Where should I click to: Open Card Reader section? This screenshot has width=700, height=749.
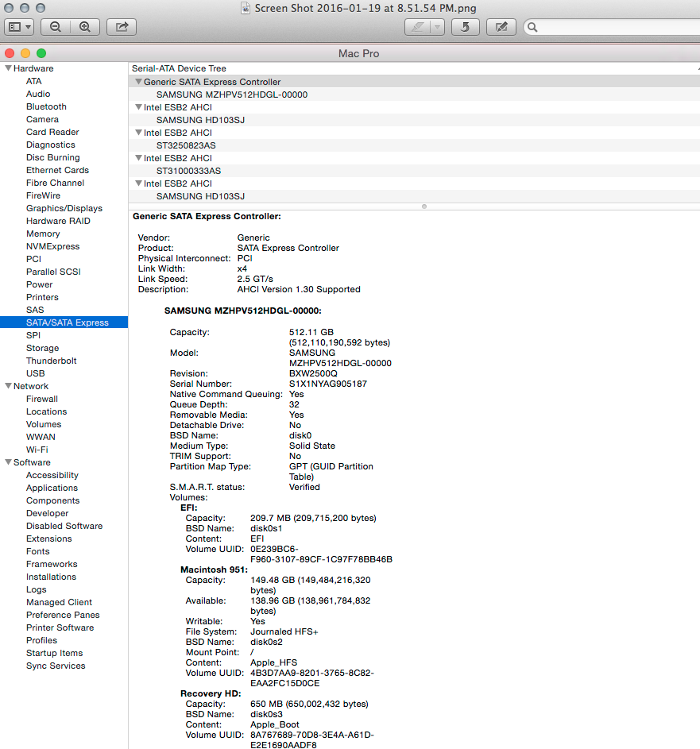coord(52,132)
